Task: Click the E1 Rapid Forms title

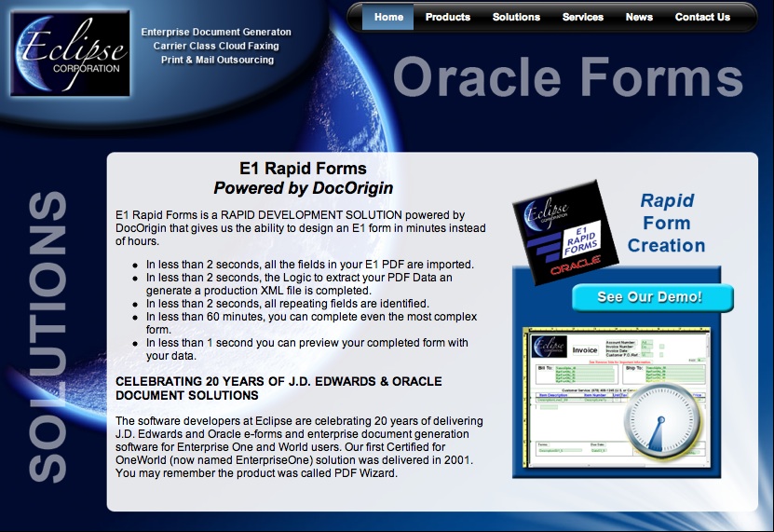Action: pyautogui.click(x=303, y=169)
